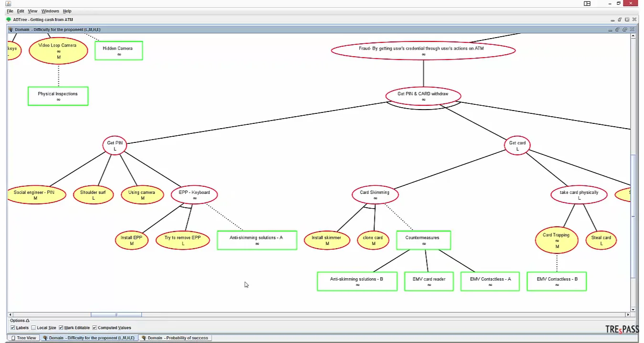Restore the Domain Difficulty panel size

pos(624,30)
